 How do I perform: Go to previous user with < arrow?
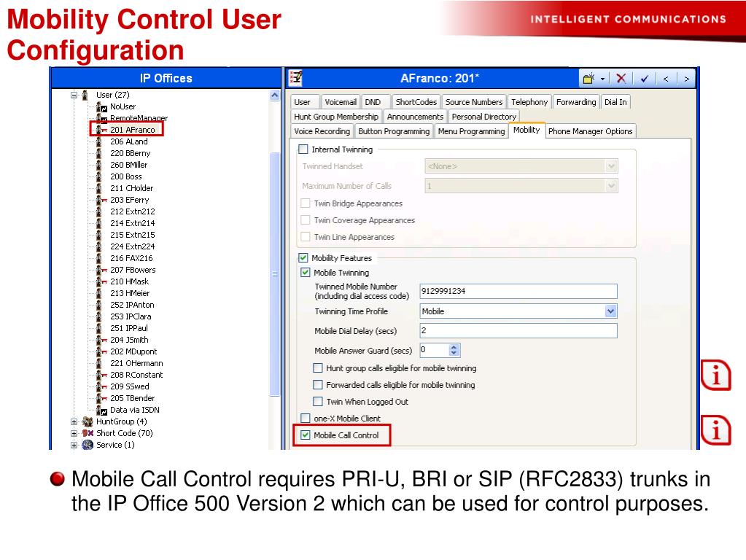666,79
